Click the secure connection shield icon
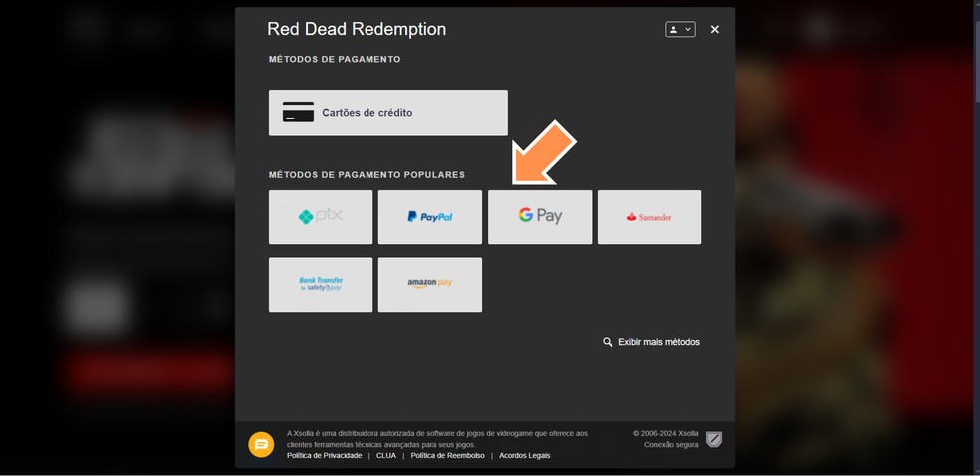The image size is (980, 476). (714, 440)
